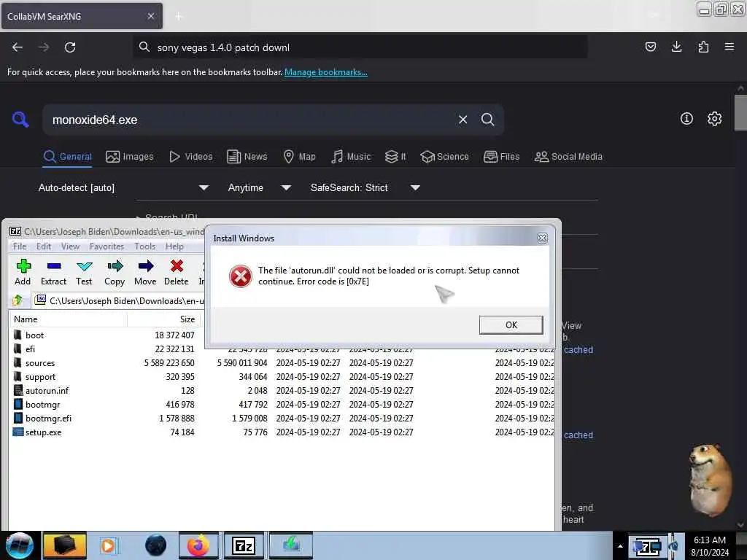Open the 7-Zip Tools menu
Screen dimensions: 747x560
(145, 246)
